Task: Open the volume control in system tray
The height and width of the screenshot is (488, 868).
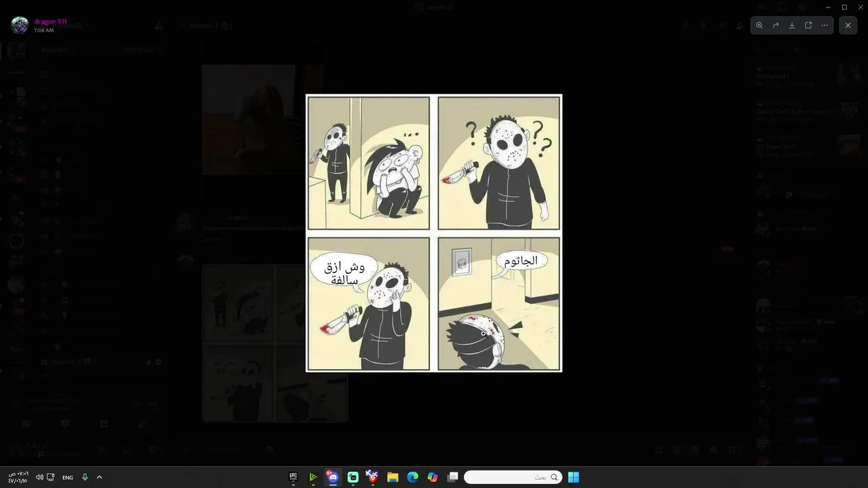Action: click(x=39, y=477)
